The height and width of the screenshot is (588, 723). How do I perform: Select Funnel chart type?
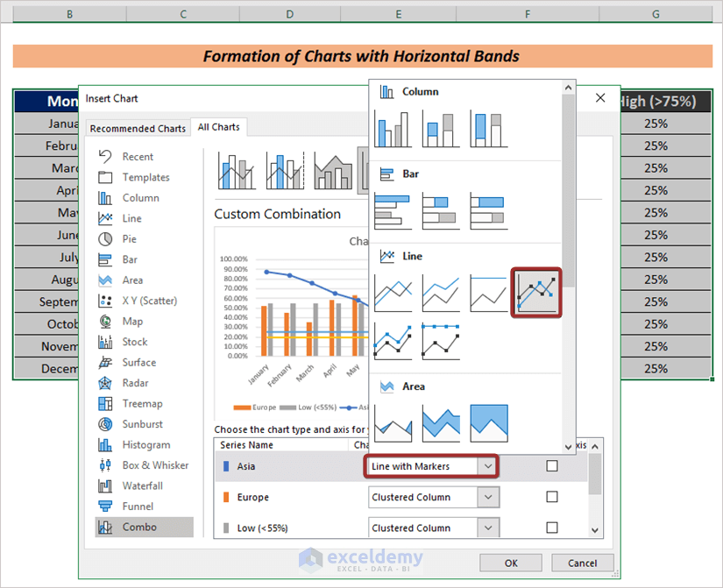tap(145, 507)
